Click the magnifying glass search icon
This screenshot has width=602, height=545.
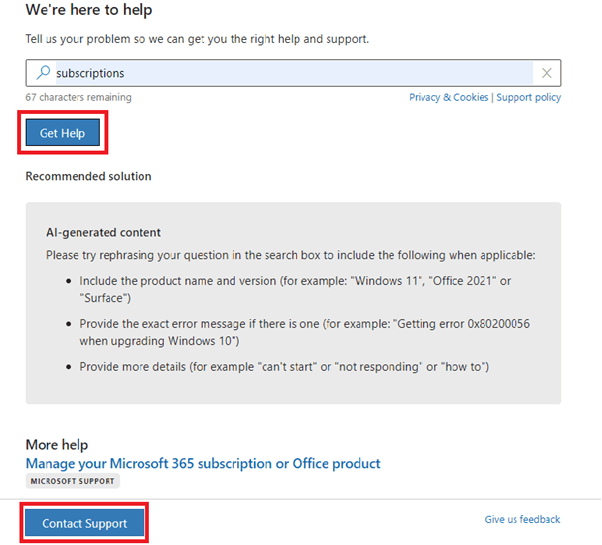tap(43, 72)
